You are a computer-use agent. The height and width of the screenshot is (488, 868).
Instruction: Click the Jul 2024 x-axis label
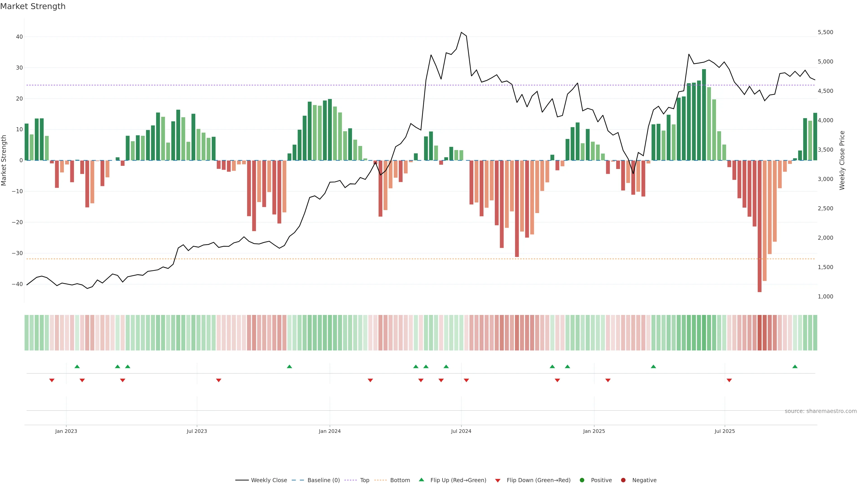461,431
